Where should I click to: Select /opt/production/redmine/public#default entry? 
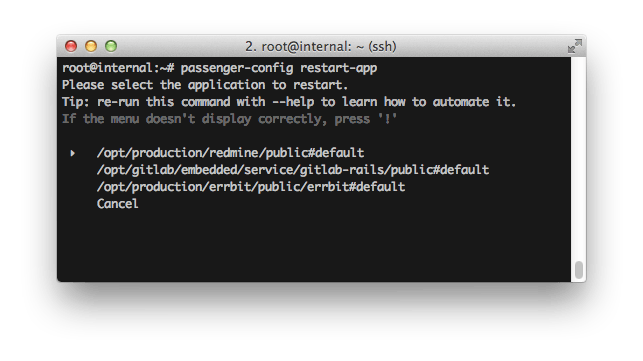pos(230,153)
